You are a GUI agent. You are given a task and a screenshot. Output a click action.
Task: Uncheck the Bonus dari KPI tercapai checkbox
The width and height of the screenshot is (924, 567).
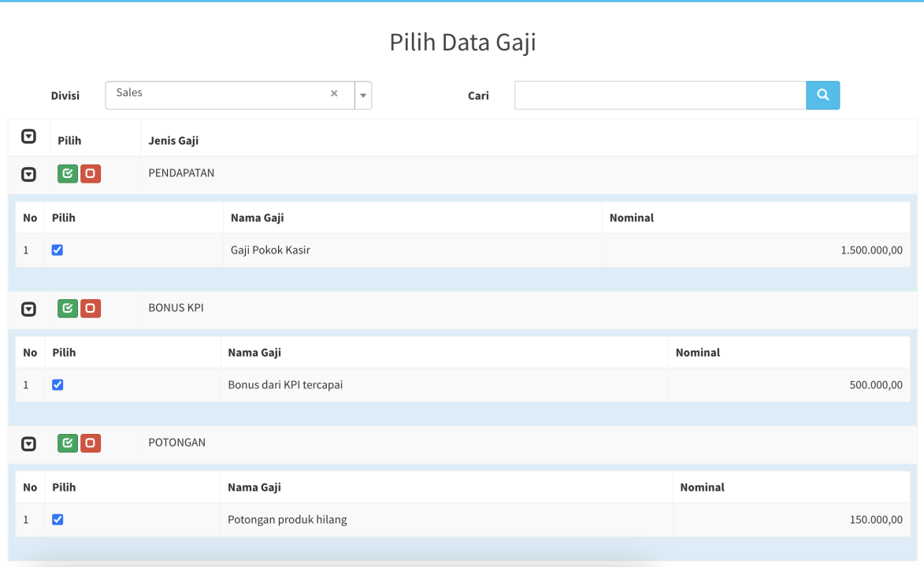click(x=58, y=385)
